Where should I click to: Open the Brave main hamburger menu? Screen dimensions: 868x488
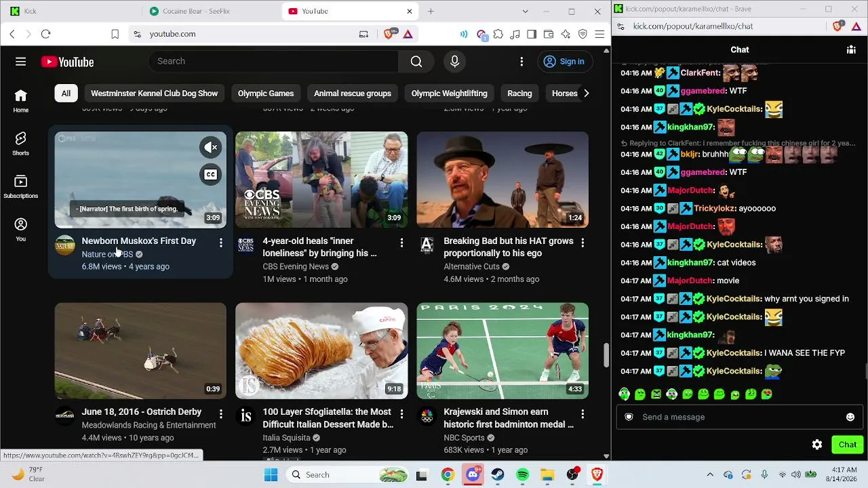click(x=599, y=34)
